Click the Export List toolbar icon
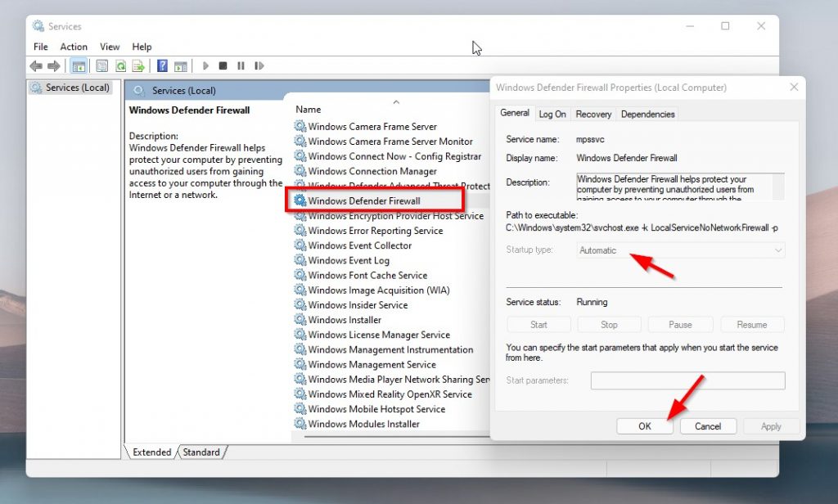This screenshot has width=838, height=504. point(138,65)
